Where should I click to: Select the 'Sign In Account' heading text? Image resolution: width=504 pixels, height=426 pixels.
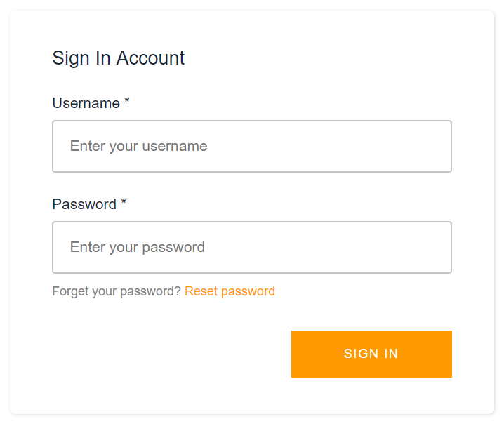pyautogui.click(x=118, y=58)
